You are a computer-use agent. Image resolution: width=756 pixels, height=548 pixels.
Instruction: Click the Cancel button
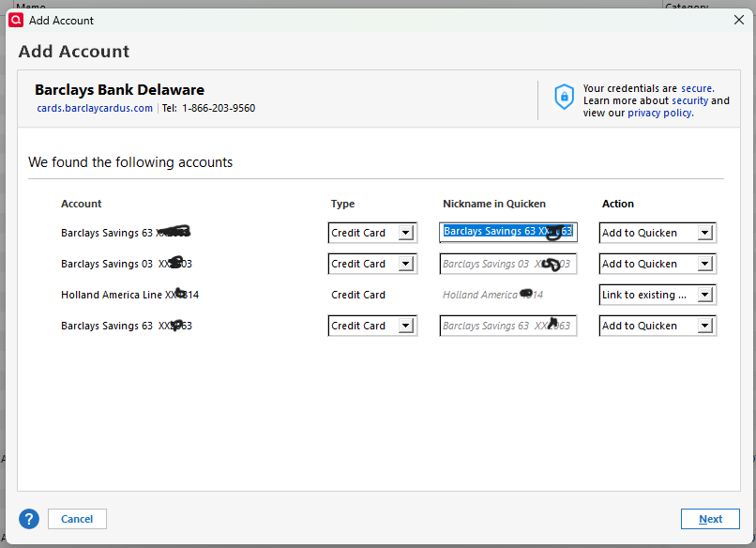click(x=77, y=519)
